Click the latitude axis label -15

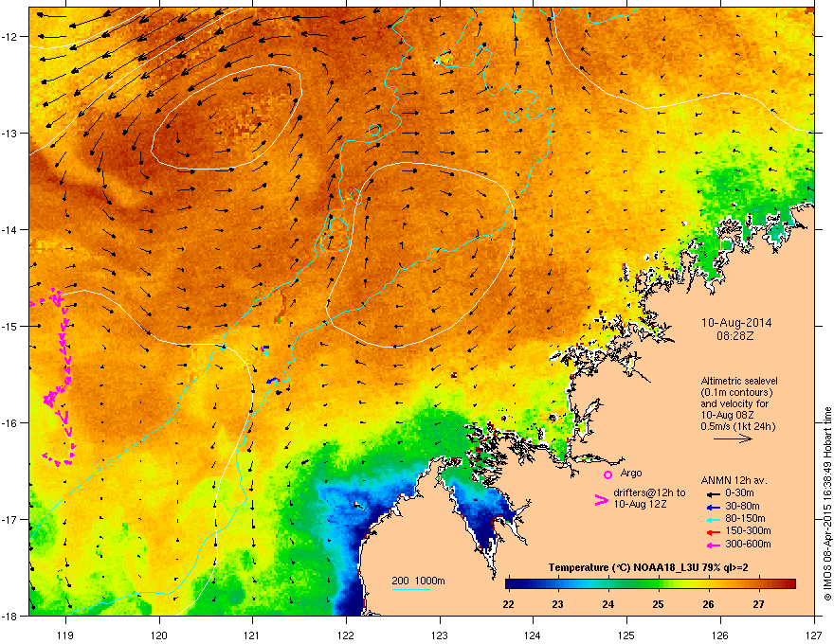pos(9,326)
